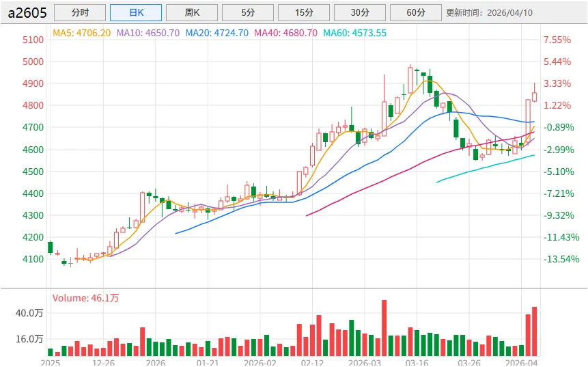Screen dimensions: 588x367
Task: Click the 5100 price axis label
Action: pos(33,40)
